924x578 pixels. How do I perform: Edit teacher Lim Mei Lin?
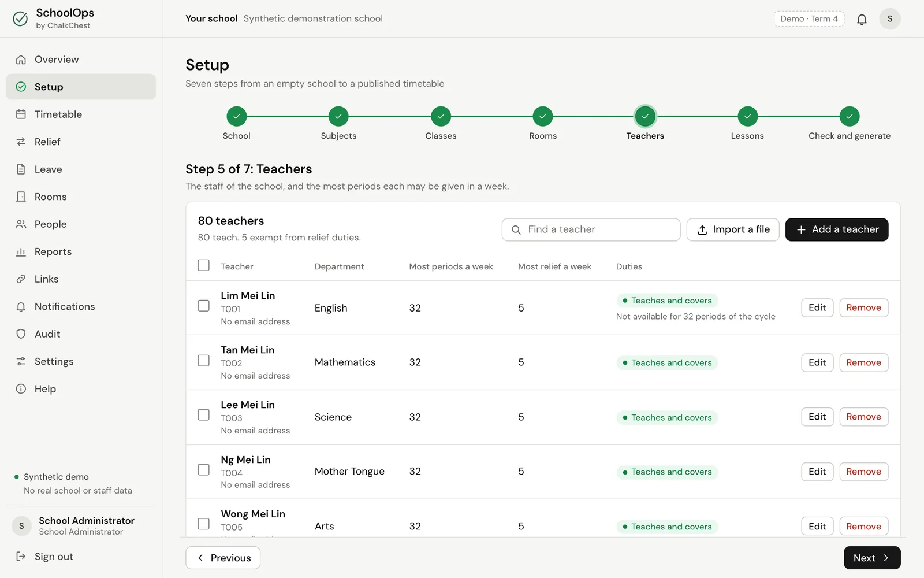click(x=817, y=307)
